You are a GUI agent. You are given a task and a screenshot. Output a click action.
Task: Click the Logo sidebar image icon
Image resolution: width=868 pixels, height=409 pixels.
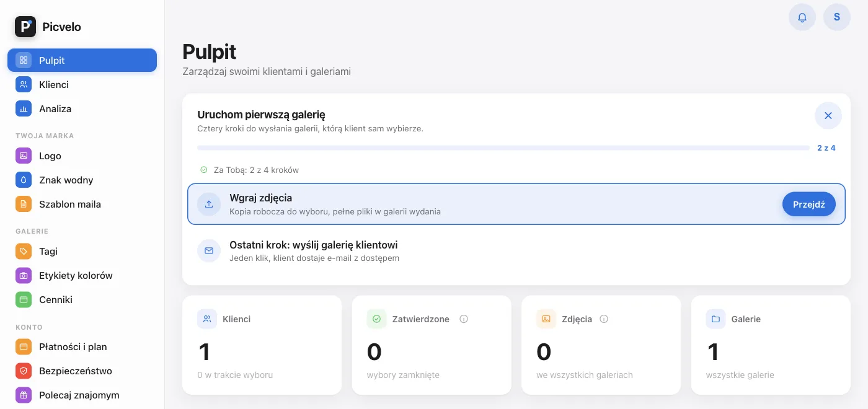click(24, 156)
